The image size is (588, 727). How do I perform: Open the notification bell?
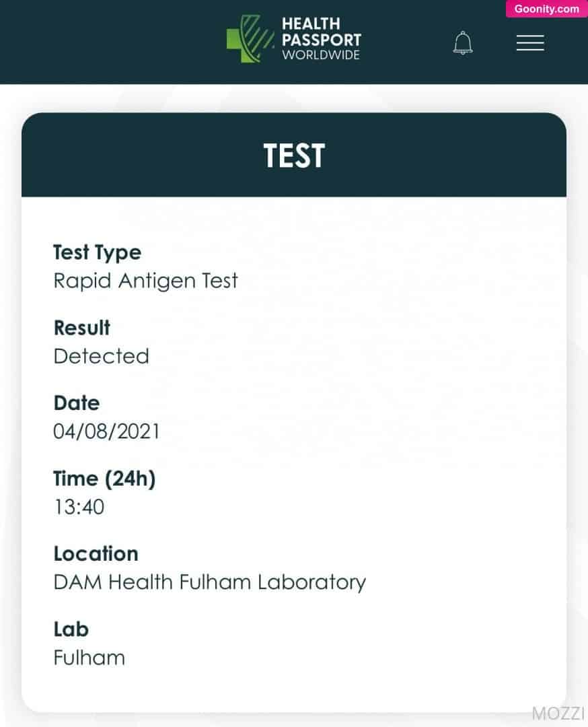point(463,43)
